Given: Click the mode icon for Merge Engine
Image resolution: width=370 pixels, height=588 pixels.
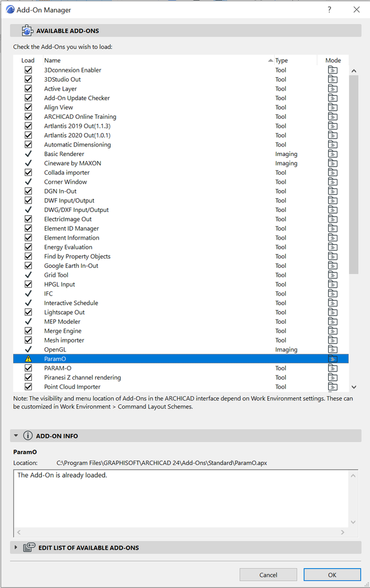Looking at the screenshot, I should [333, 331].
